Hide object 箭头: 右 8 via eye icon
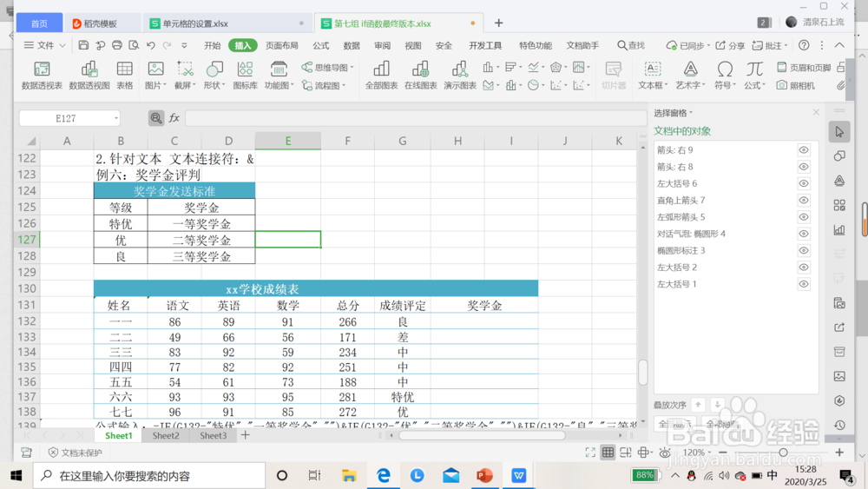 [803, 167]
